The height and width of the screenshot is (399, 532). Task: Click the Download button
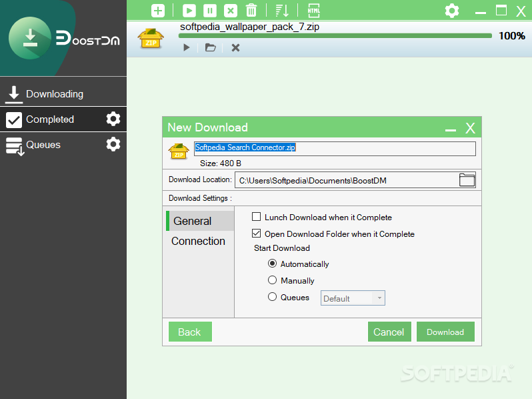(445, 332)
